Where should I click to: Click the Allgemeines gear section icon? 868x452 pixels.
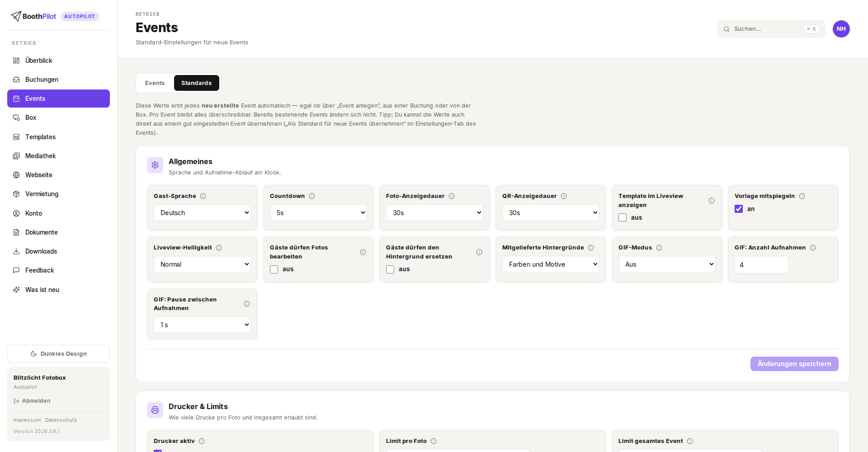tap(155, 165)
